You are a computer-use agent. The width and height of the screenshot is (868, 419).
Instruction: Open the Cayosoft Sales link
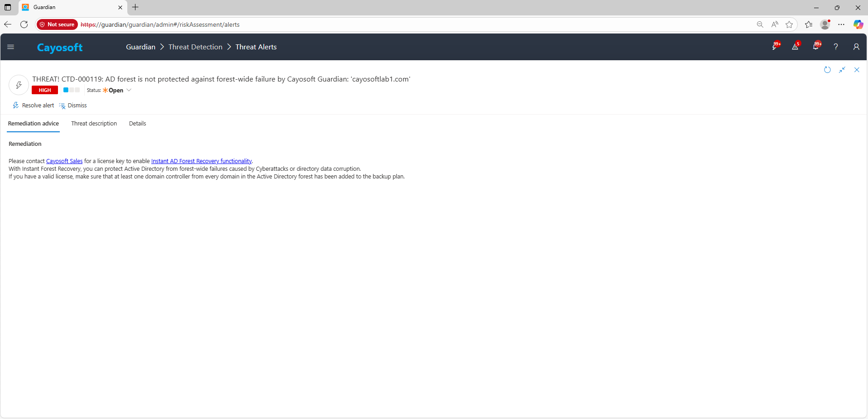(x=64, y=161)
